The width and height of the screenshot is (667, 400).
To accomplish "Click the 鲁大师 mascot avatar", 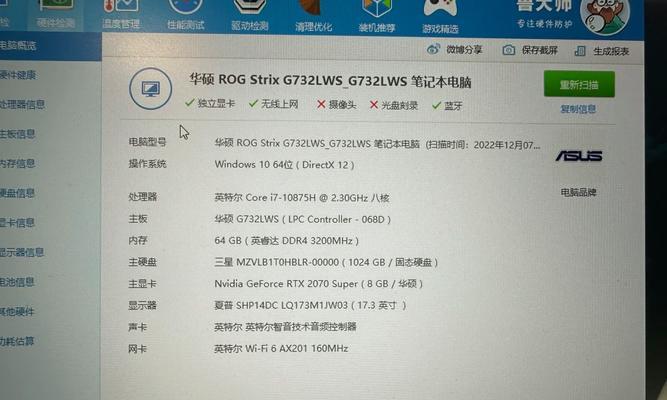I will (x=605, y=16).
